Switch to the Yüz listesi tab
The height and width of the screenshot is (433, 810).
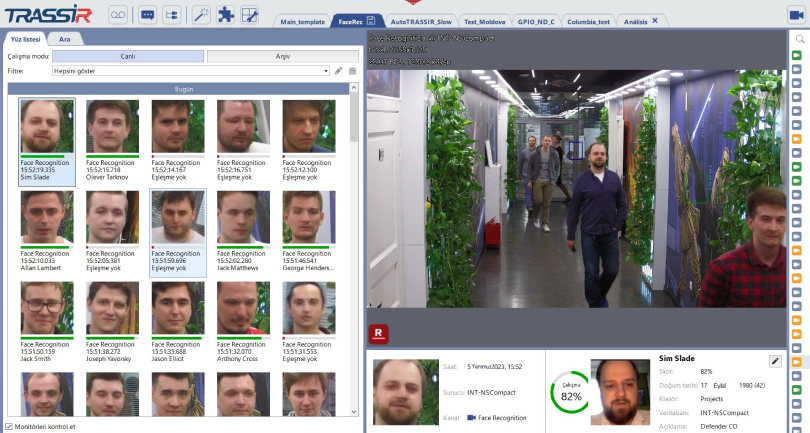pos(25,39)
